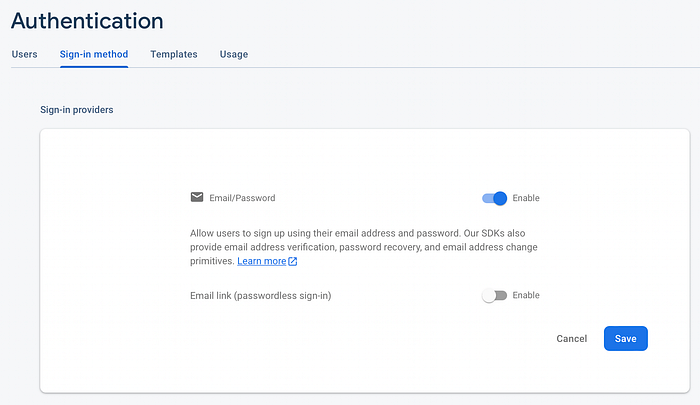Click the Enable text next to Email link switch
Viewport: 700px width, 405px height.
tap(526, 295)
